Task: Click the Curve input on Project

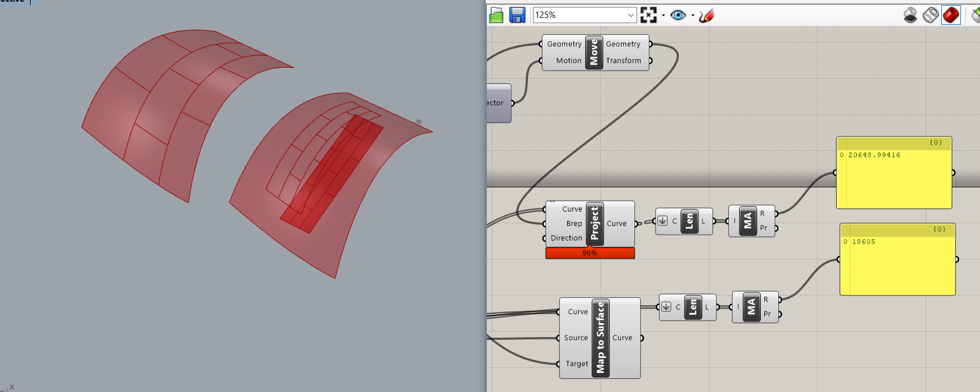Action: (x=572, y=209)
